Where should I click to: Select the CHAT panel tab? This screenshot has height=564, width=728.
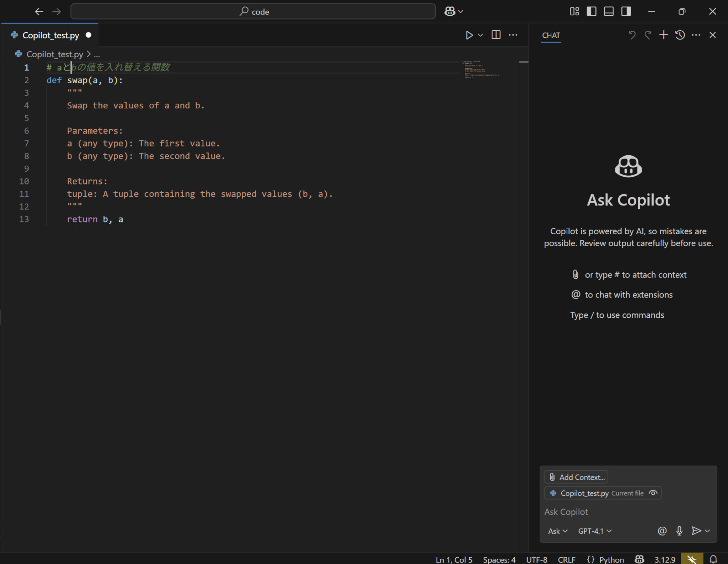pyautogui.click(x=551, y=35)
